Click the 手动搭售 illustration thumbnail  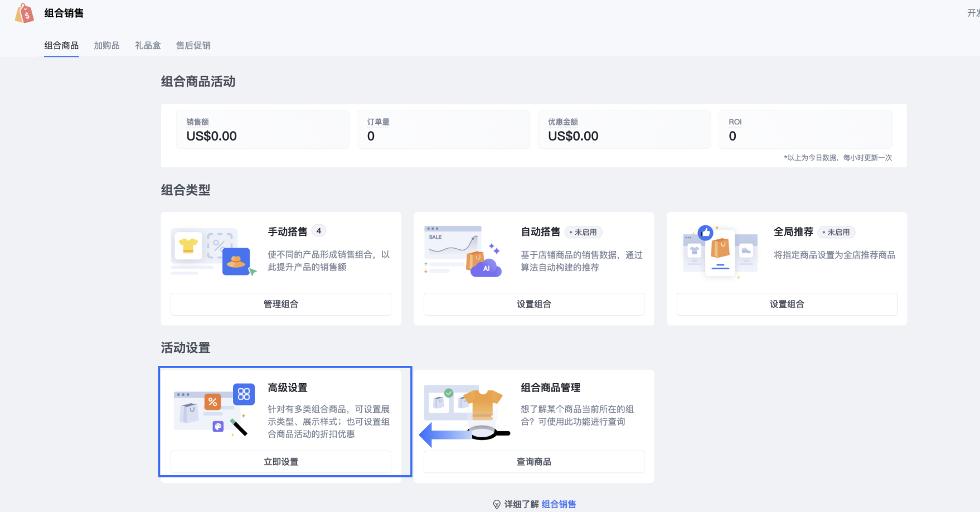(214, 252)
